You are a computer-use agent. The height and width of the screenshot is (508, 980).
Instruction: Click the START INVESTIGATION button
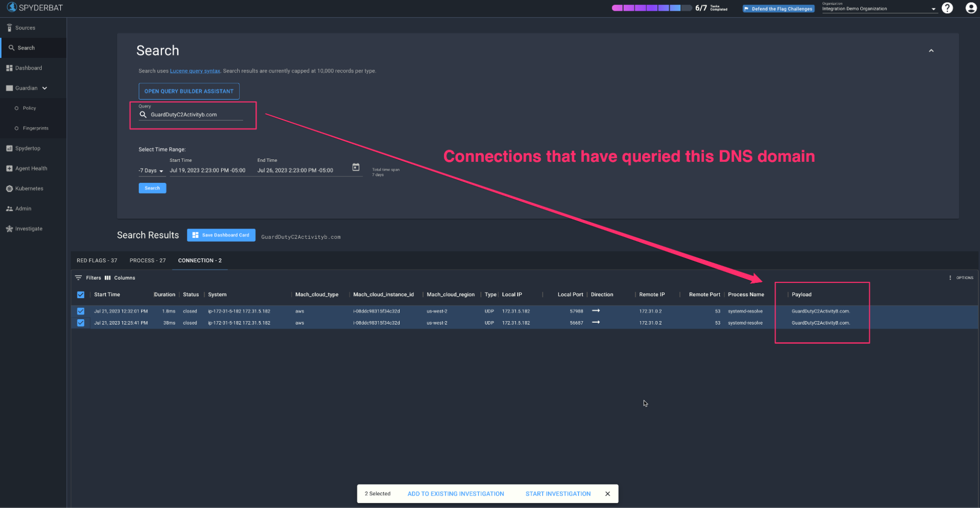pos(557,494)
